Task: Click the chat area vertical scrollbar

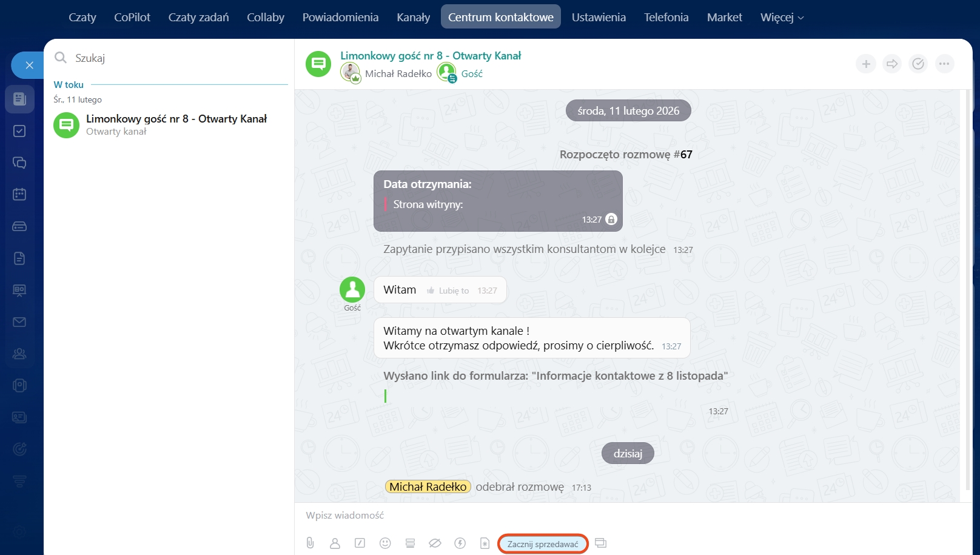Action: (x=967, y=291)
